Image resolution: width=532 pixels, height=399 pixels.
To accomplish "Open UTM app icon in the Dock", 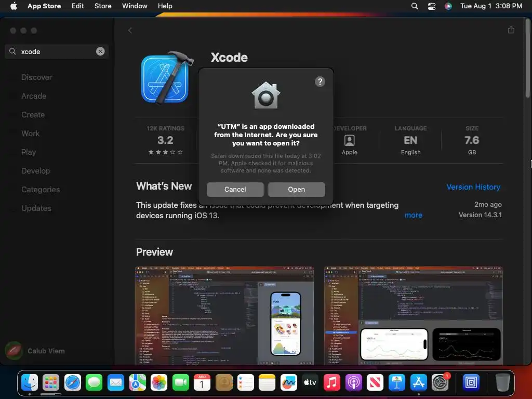I will click(x=471, y=382).
